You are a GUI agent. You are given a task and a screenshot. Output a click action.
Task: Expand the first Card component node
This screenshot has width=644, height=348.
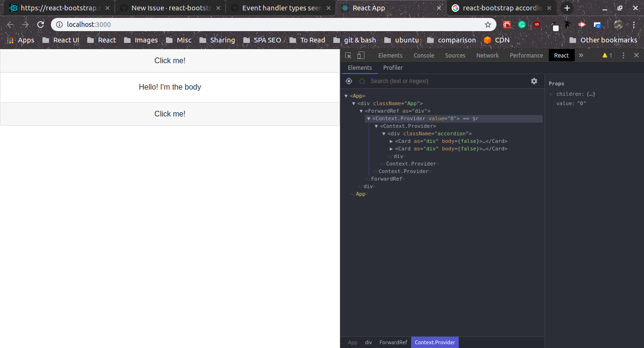click(391, 141)
